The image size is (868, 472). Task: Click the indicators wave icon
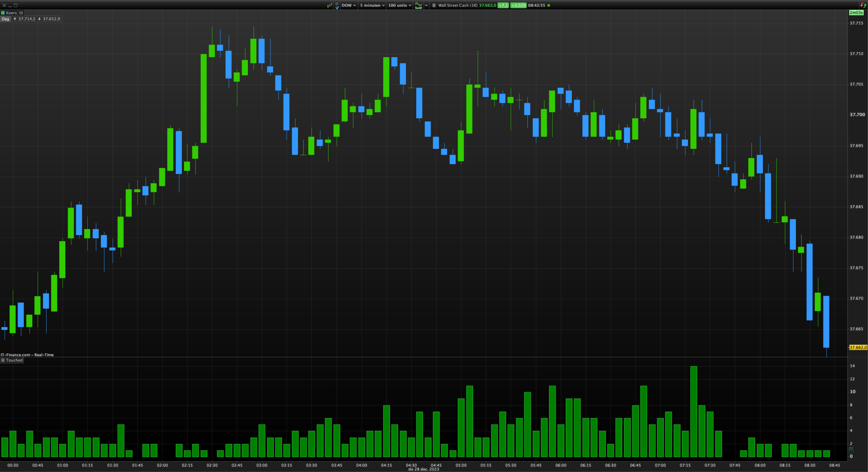pyautogui.click(x=418, y=6)
